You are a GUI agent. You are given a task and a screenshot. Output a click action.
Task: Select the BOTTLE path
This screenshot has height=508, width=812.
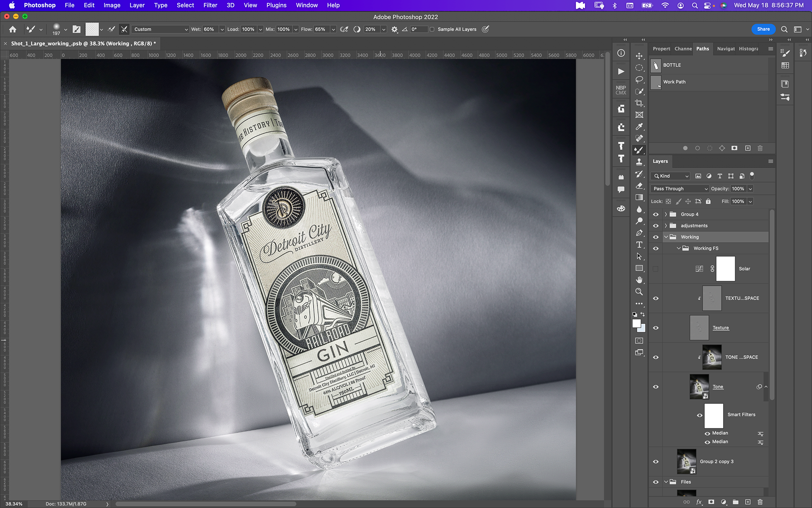[x=709, y=65]
